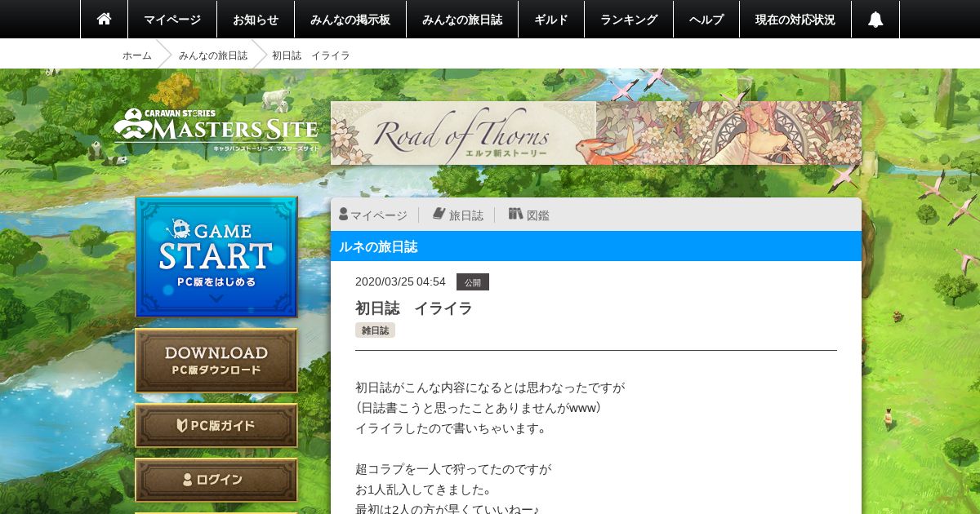Open the Road of Thorns banner

[x=596, y=133]
